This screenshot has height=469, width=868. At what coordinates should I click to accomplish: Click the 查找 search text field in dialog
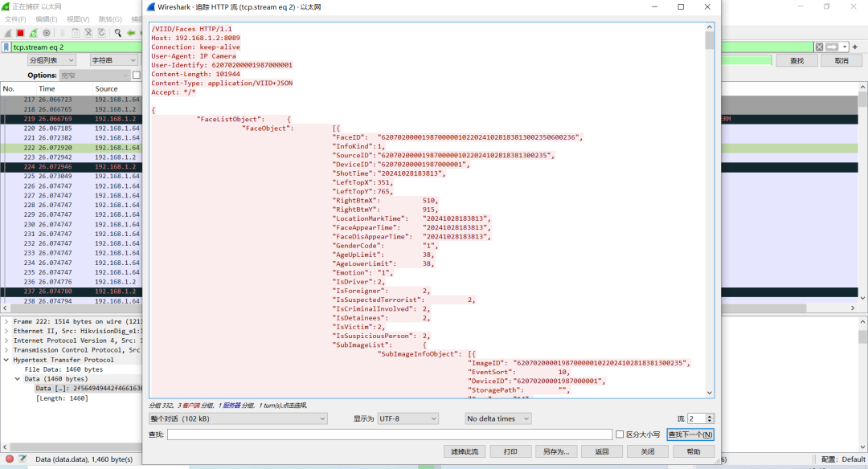390,434
